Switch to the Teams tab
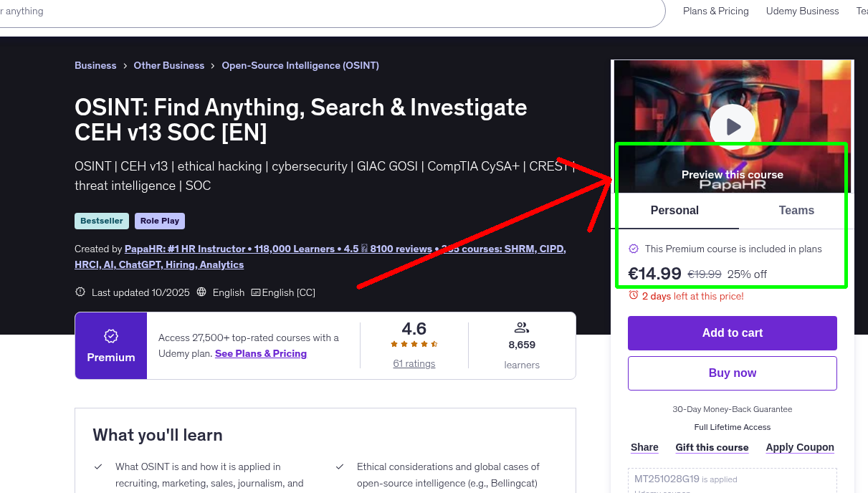This screenshot has width=868, height=493. coord(796,210)
